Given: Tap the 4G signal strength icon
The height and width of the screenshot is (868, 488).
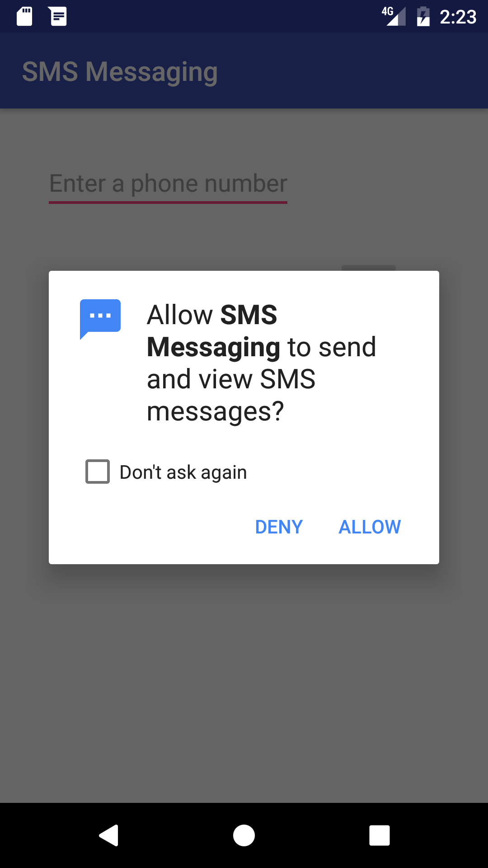Looking at the screenshot, I should click(x=394, y=16).
